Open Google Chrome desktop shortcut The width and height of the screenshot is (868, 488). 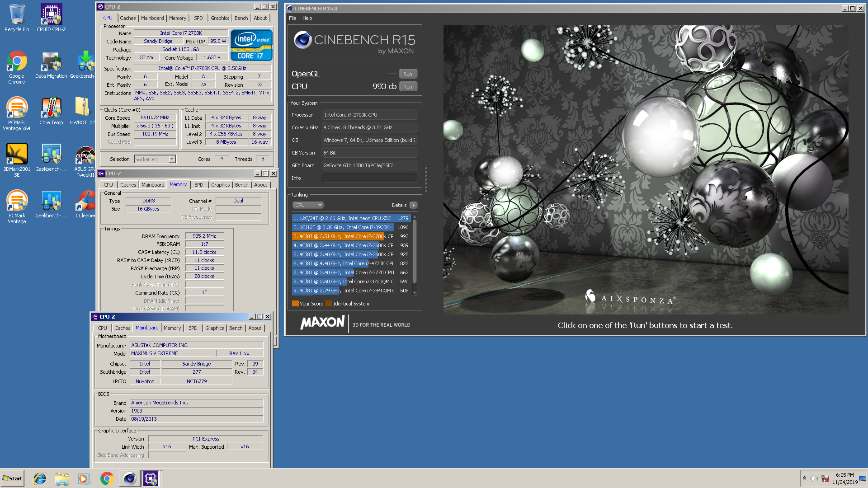click(17, 68)
